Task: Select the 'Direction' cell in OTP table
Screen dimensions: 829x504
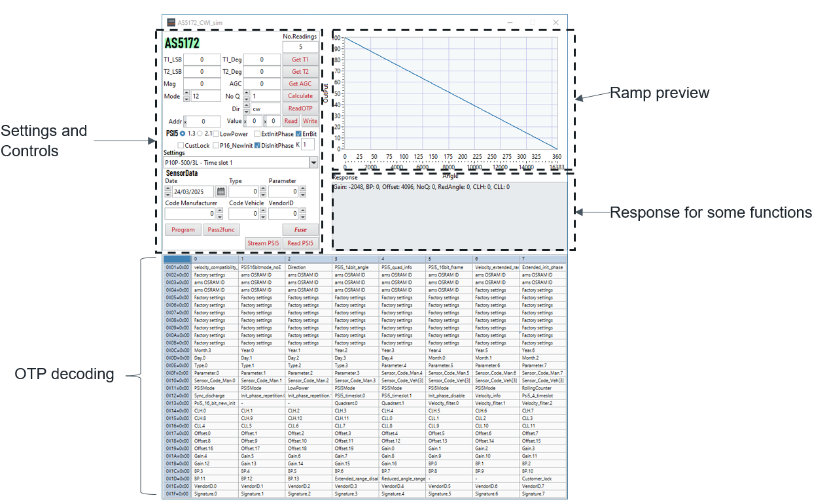Action: [309, 267]
